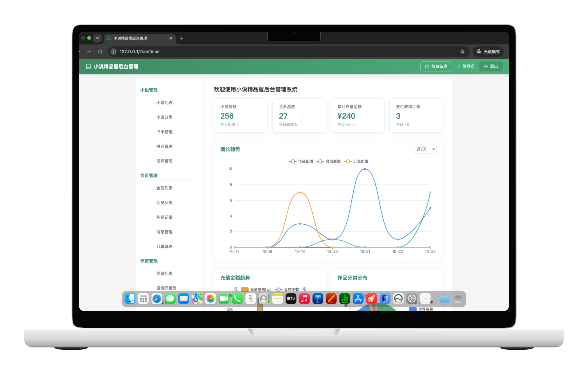Screen dimensions: 588x374
Task: Launch Apple Music from the dock
Action: (x=304, y=299)
